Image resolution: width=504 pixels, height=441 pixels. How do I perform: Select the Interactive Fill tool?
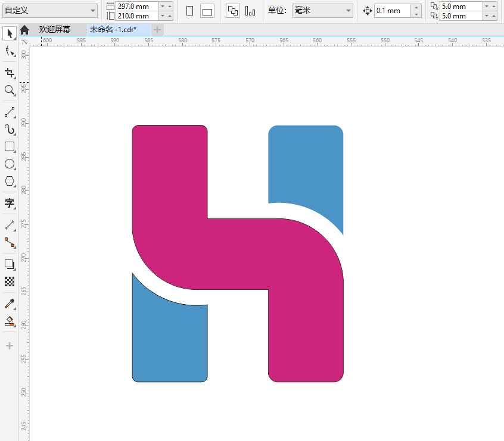10,321
